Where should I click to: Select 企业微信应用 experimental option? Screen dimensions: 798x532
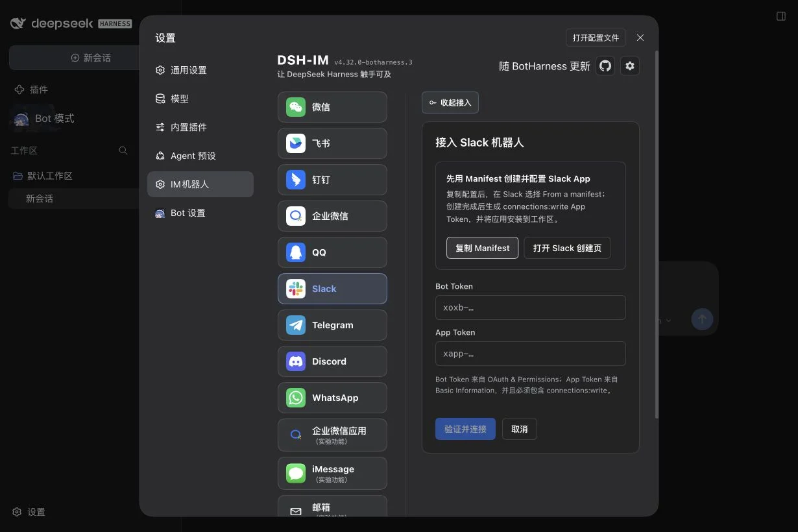tap(332, 435)
